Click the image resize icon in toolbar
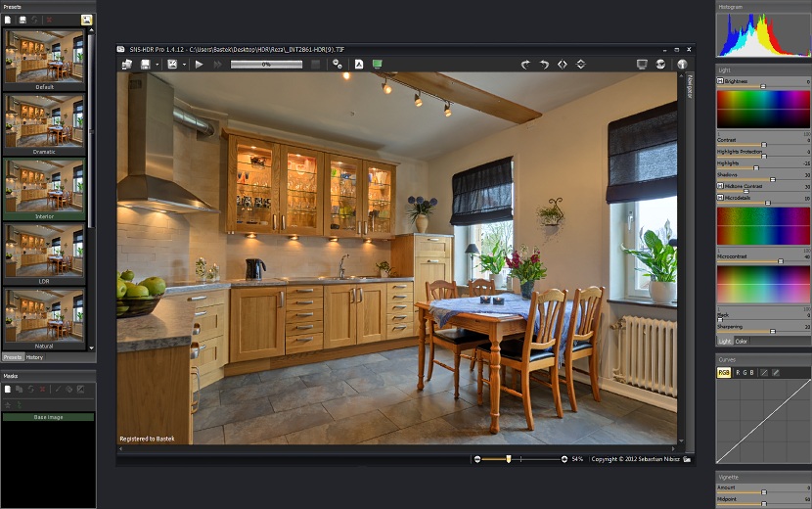 click(172, 65)
